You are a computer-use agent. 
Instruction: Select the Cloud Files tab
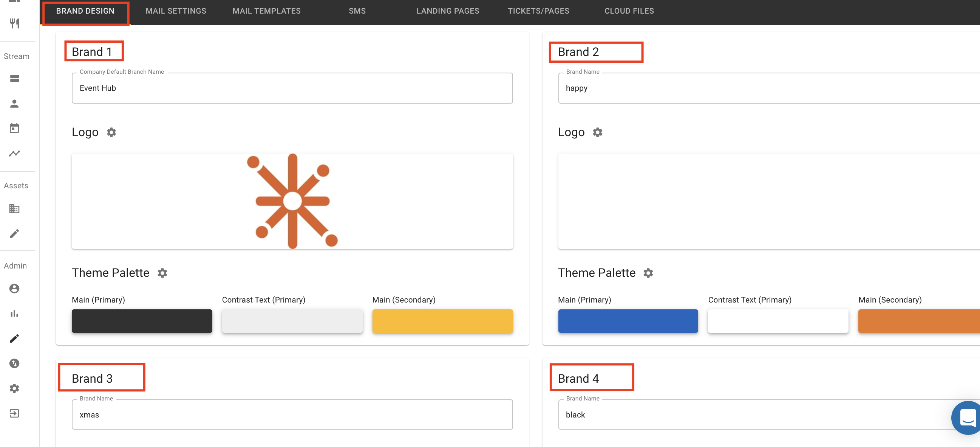point(629,11)
